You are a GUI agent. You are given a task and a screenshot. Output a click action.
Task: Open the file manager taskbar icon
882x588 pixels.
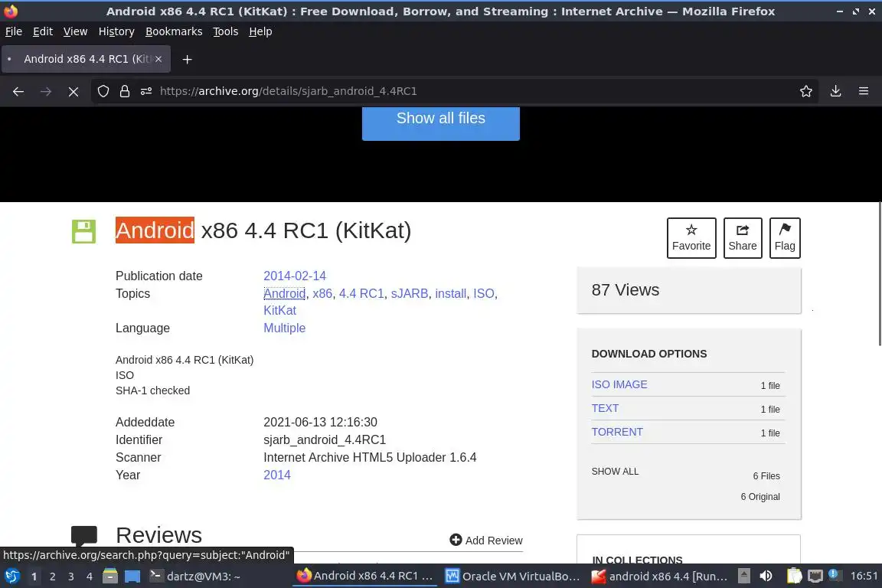click(110, 576)
